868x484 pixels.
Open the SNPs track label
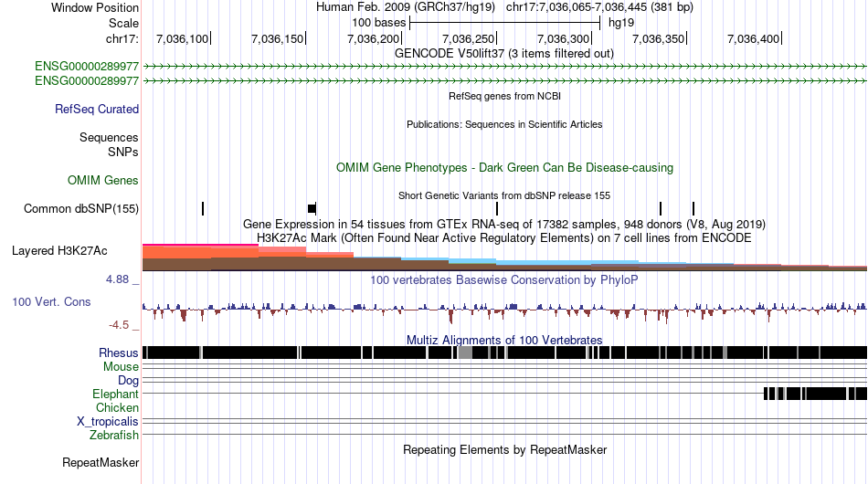[123, 152]
